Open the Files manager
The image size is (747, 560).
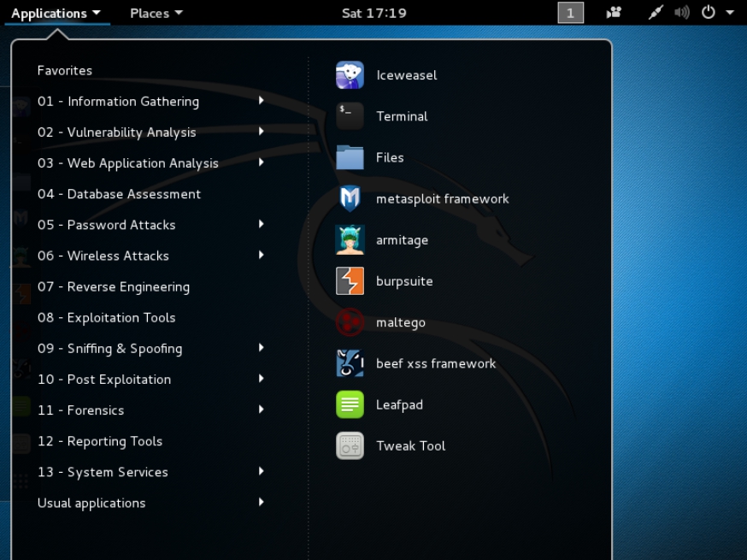click(390, 157)
